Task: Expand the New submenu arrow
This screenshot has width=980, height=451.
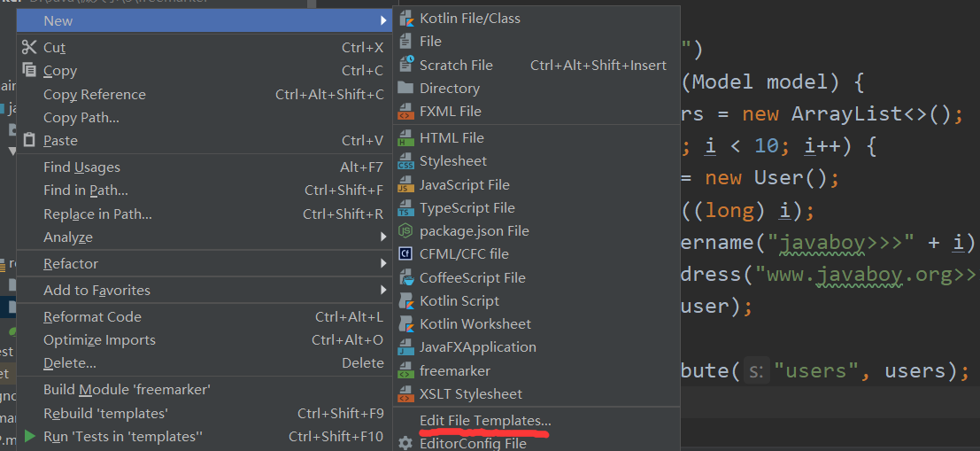Action: click(x=383, y=20)
